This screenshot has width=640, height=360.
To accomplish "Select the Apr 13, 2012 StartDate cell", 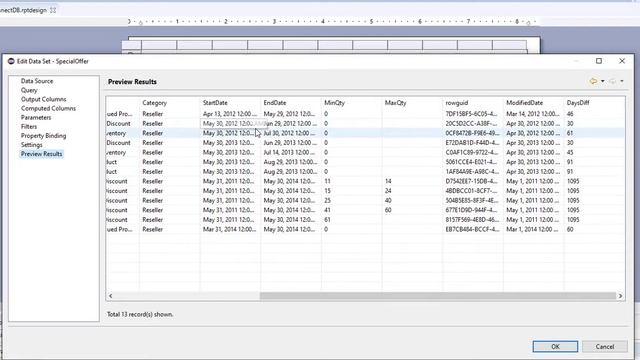I will pyautogui.click(x=230, y=114).
